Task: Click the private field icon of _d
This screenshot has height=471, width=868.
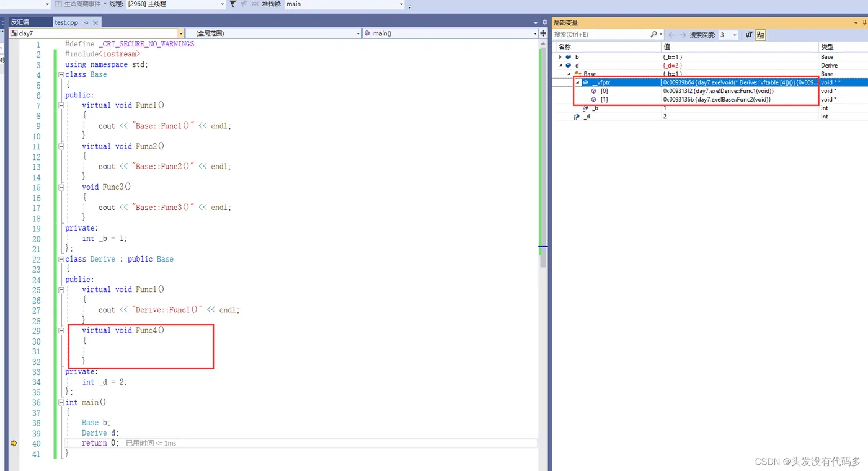Action: pos(577,117)
